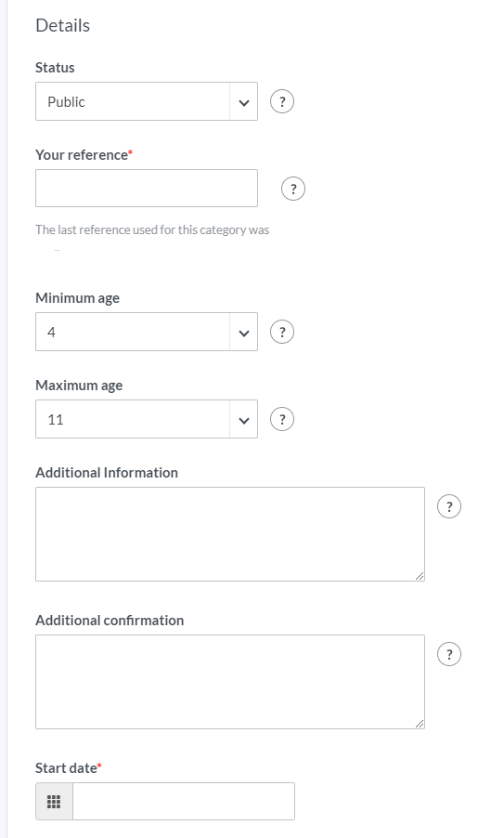Click the Maximum age label
504x838 pixels.
click(79, 385)
